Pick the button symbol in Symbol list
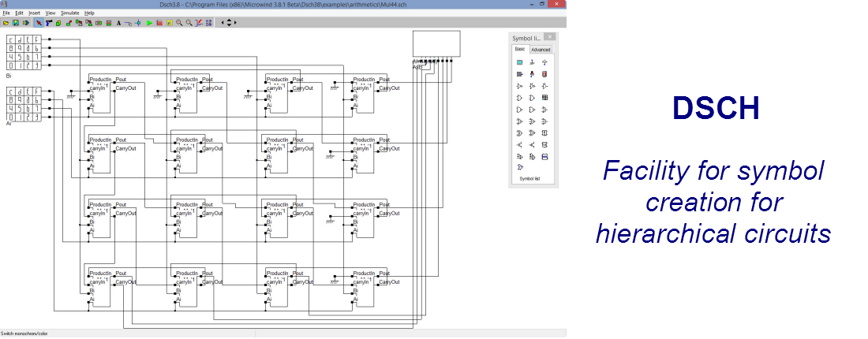This screenshot has width=868, height=339. point(519,62)
